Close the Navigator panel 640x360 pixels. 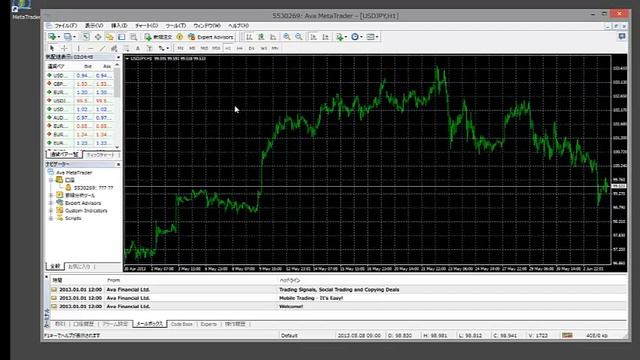pos(118,164)
